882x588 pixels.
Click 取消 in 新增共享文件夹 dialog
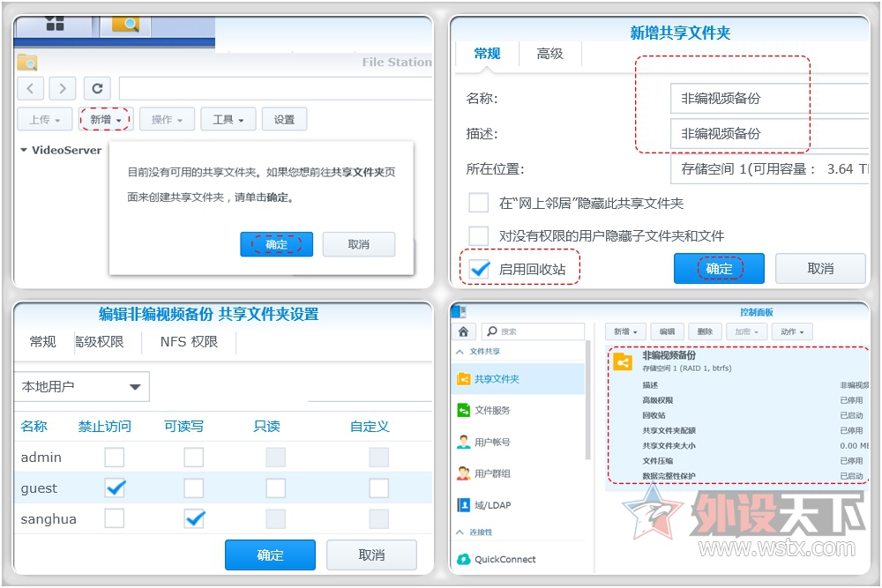point(820,268)
